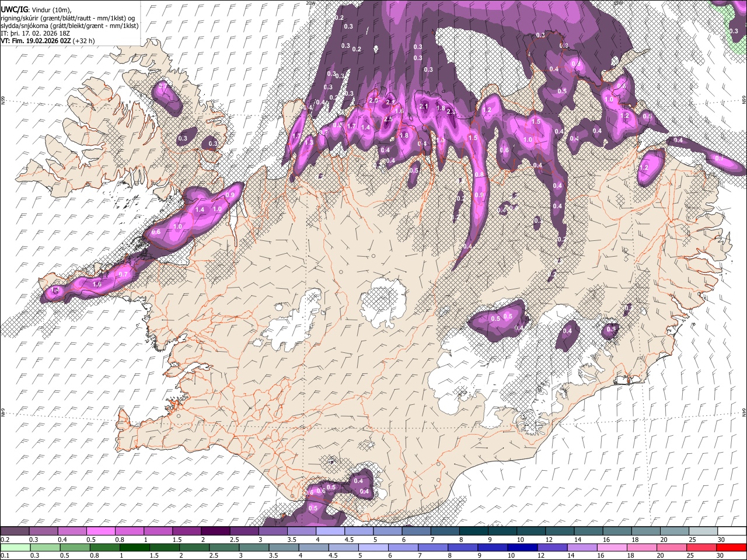
Task: Click the bold UWC/IG title text
Action: [x=13, y=9]
